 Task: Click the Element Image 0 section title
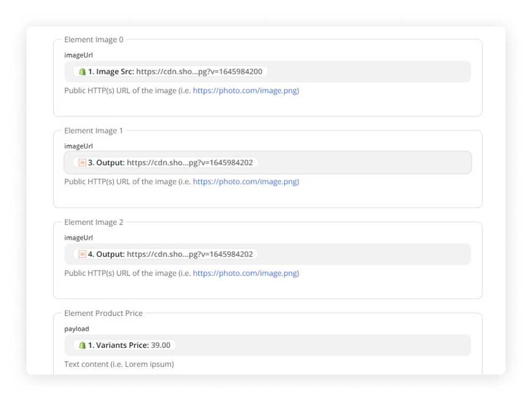click(x=94, y=40)
